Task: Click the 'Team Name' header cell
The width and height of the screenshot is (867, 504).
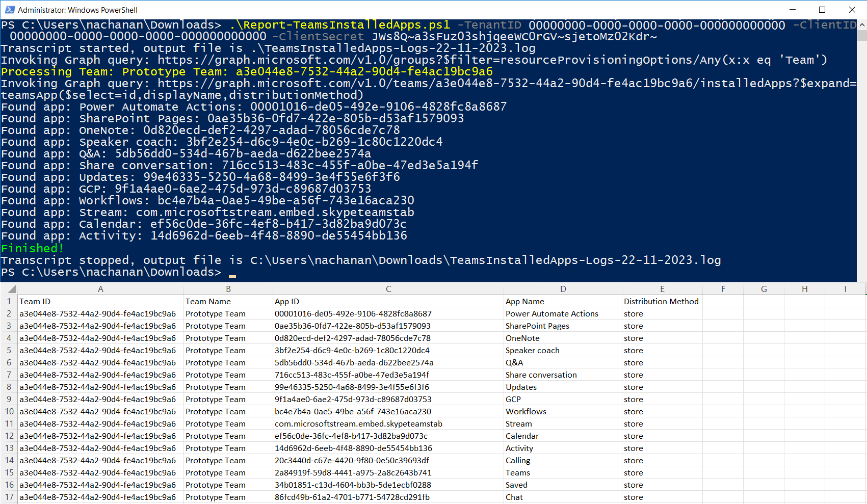Action: [228, 301]
